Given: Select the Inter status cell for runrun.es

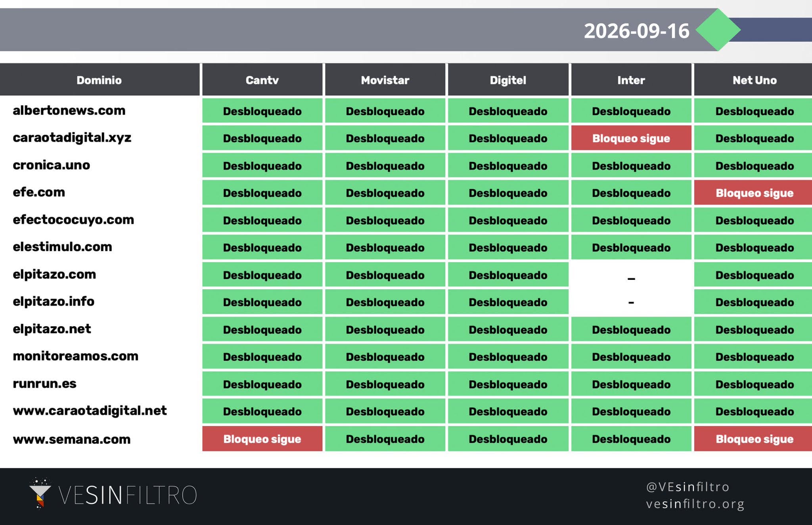Looking at the screenshot, I should pos(631,384).
